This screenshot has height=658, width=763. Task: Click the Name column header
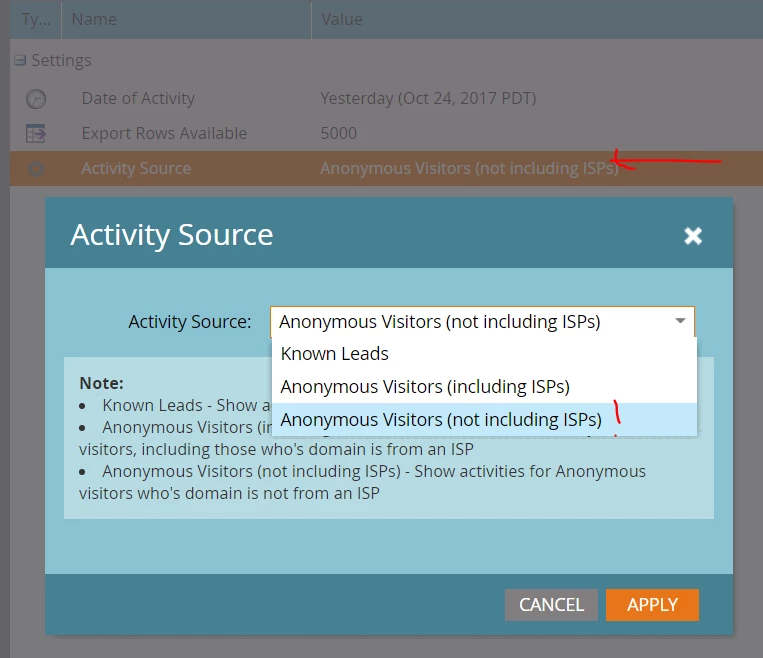point(186,19)
